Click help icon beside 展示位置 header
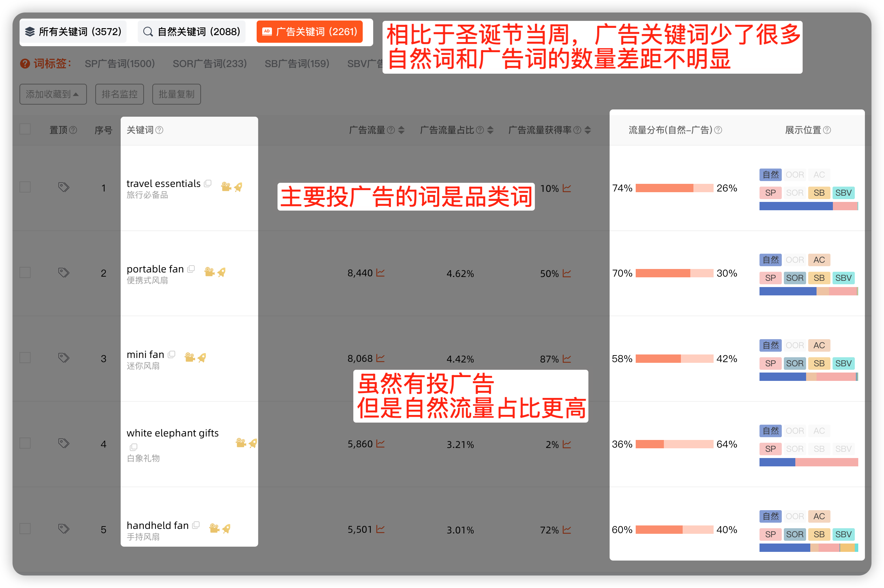884x588 pixels. pyautogui.click(x=827, y=130)
